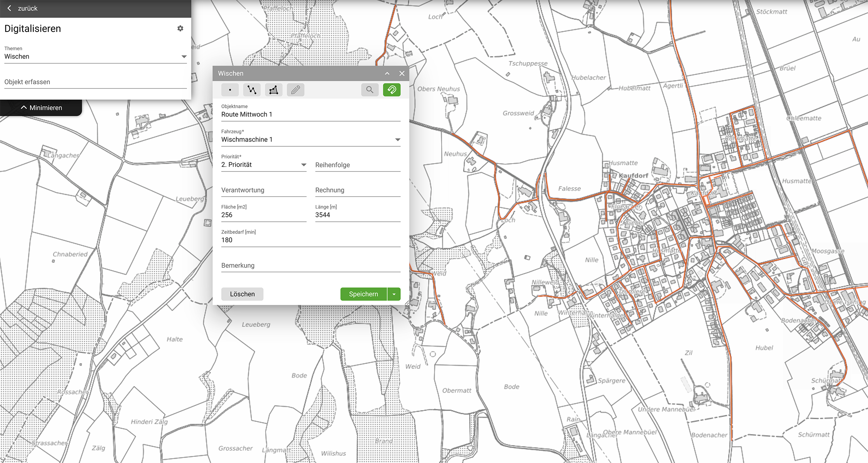
Task: Focus the Bemerkung text field
Action: click(310, 266)
